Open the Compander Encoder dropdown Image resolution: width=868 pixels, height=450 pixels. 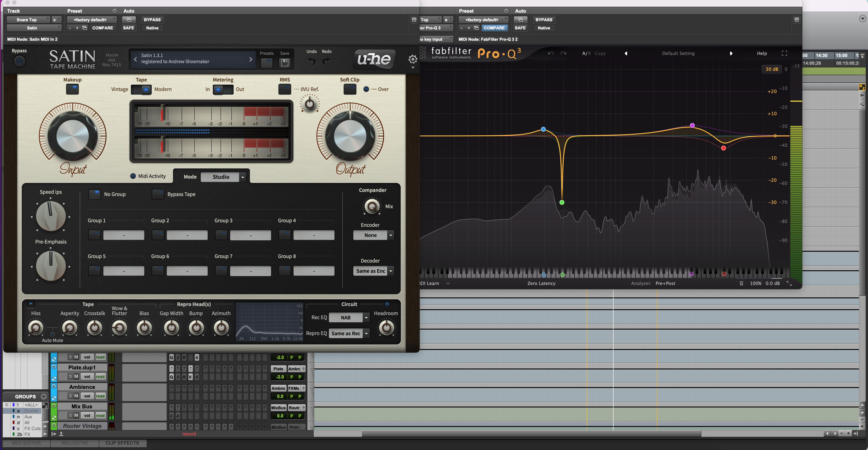click(x=373, y=235)
